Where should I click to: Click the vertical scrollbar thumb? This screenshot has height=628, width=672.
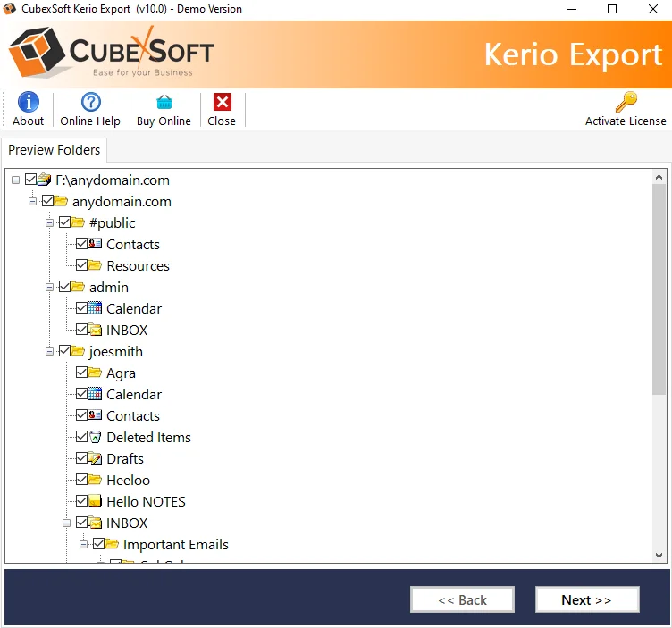click(659, 289)
